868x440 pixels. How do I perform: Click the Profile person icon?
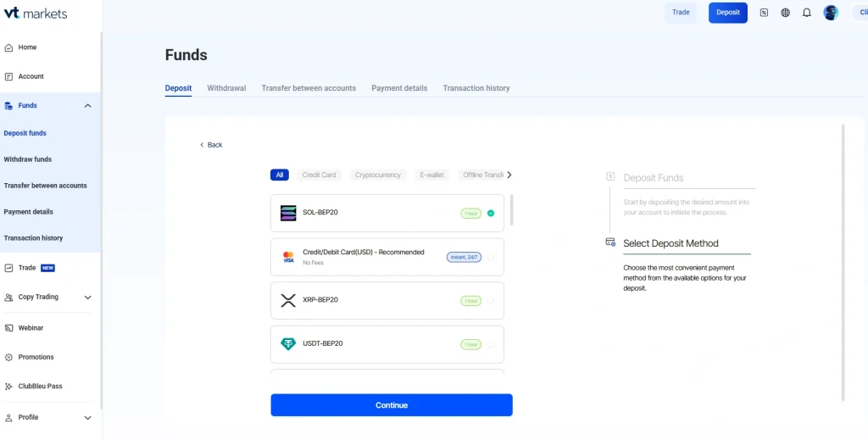point(8,418)
